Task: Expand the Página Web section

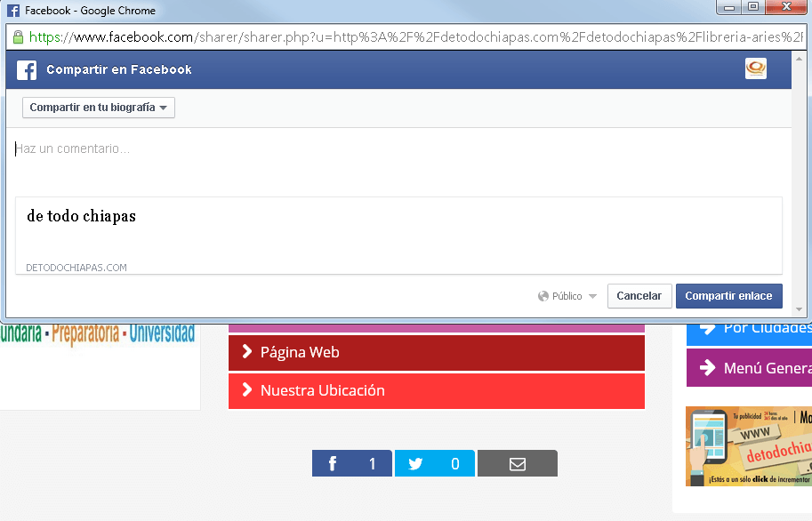Action: pos(437,353)
